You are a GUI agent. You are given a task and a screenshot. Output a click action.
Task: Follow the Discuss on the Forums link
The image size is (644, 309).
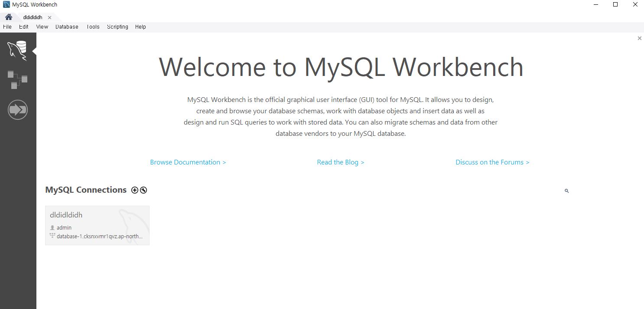pos(492,162)
